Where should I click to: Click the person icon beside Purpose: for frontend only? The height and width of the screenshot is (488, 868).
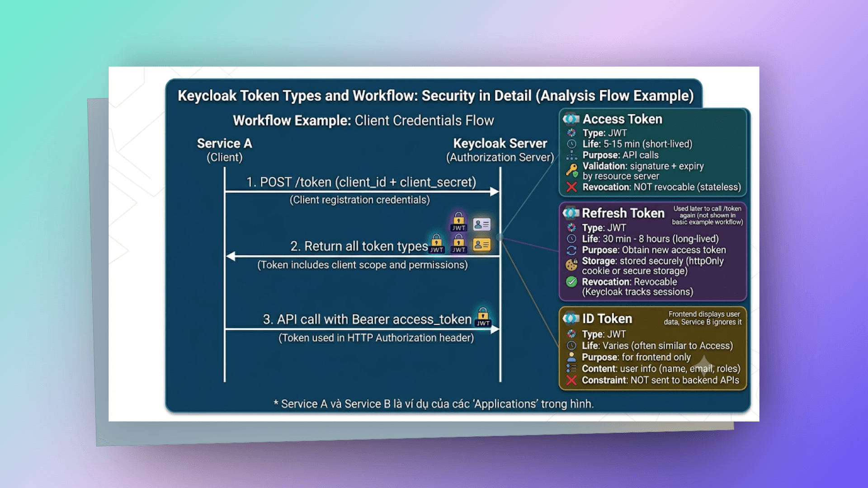(571, 357)
